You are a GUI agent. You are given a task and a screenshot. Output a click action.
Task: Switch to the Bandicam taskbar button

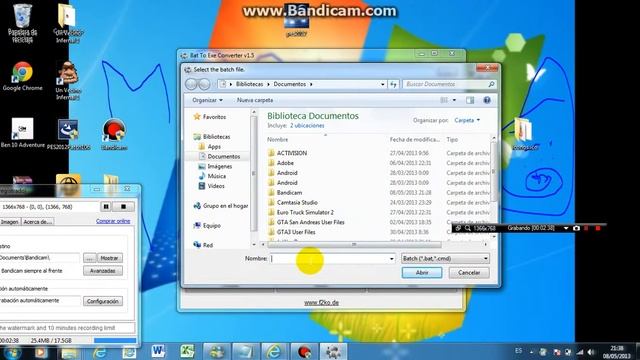pyautogui.click(x=304, y=351)
